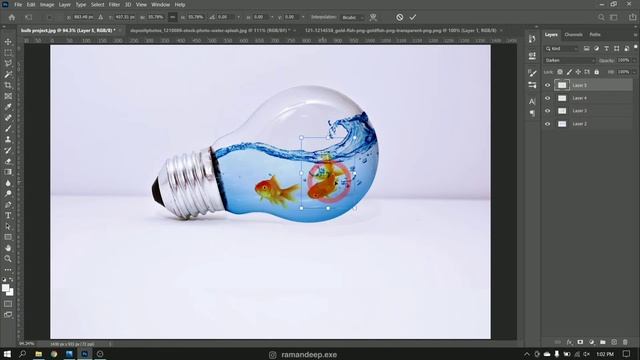Screen dimensions: 640x360
Task: Click the width percentage input field
Action: click(156, 17)
